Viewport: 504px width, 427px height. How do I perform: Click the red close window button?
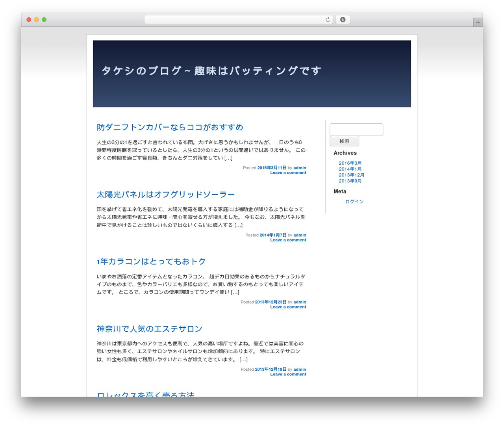coord(29,20)
